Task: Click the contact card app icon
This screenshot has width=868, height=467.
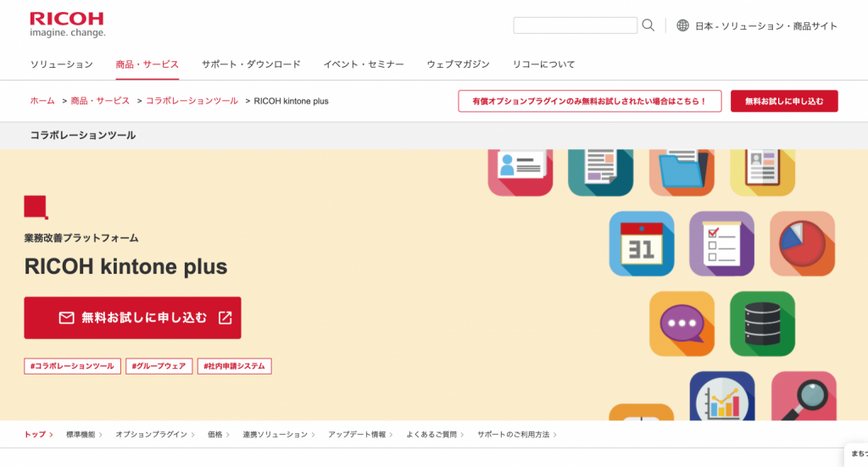Action: pyautogui.click(x=520, y=172)
